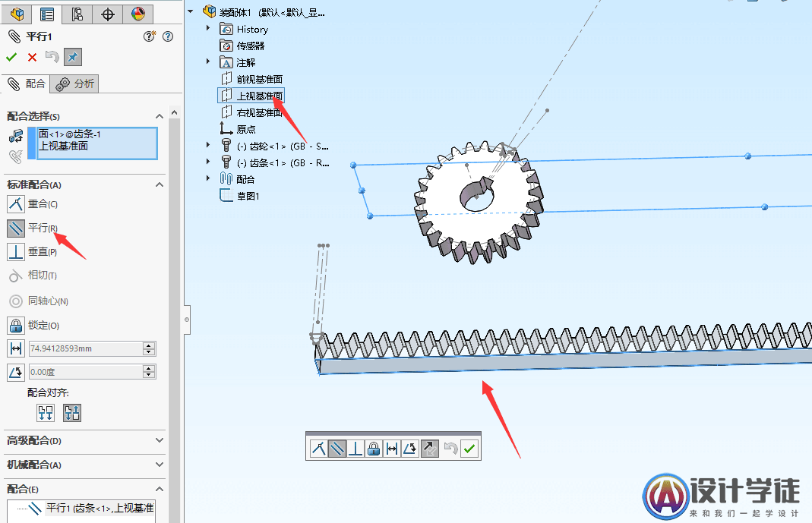Expand the 齿轮<1> component node
The width and height of the screenshot is (812, 523).
208,146
